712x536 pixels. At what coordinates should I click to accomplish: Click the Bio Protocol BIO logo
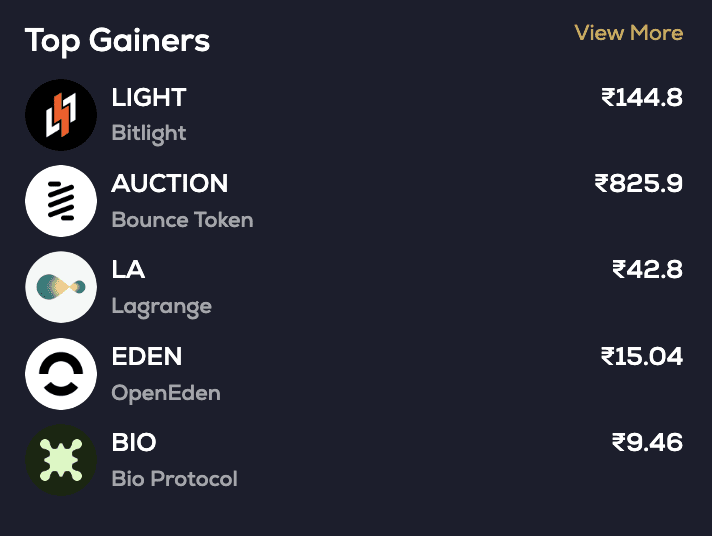(x=61, y=460)
